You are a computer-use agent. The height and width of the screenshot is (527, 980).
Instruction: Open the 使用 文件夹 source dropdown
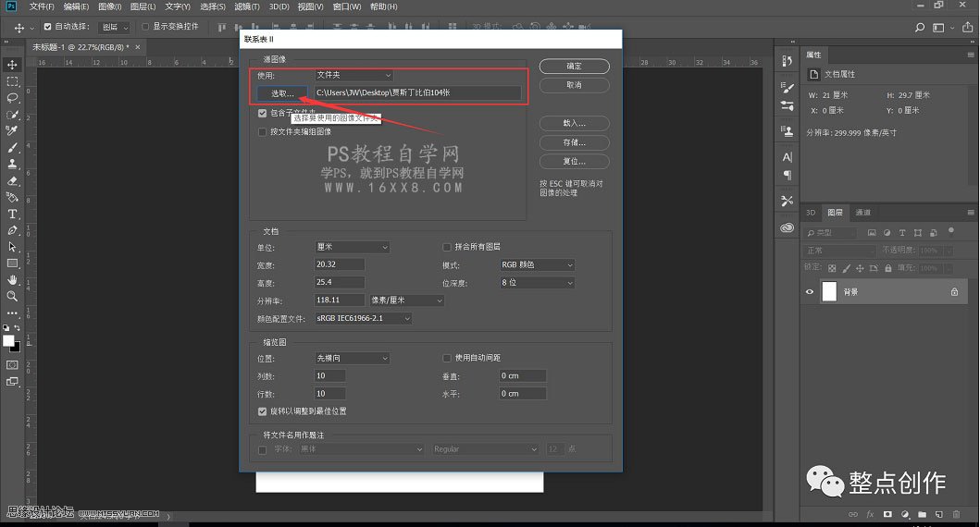(354, 75)
